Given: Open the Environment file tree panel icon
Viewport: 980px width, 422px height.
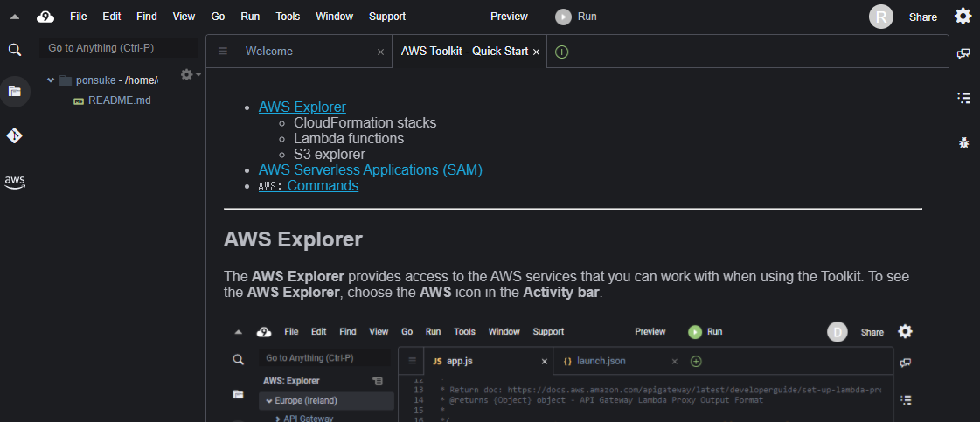Looking at the screenshot, I should 14,92.
